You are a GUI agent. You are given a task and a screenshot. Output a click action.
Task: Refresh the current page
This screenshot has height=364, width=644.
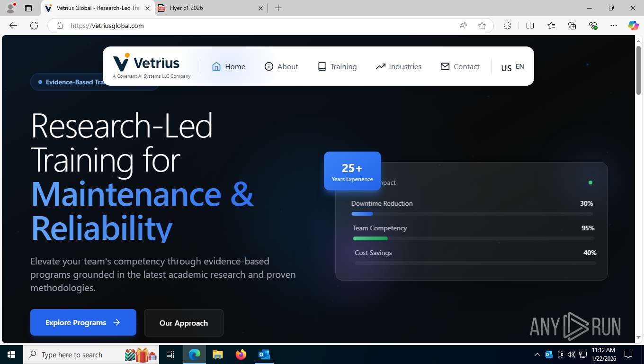(x=34, y=26)
